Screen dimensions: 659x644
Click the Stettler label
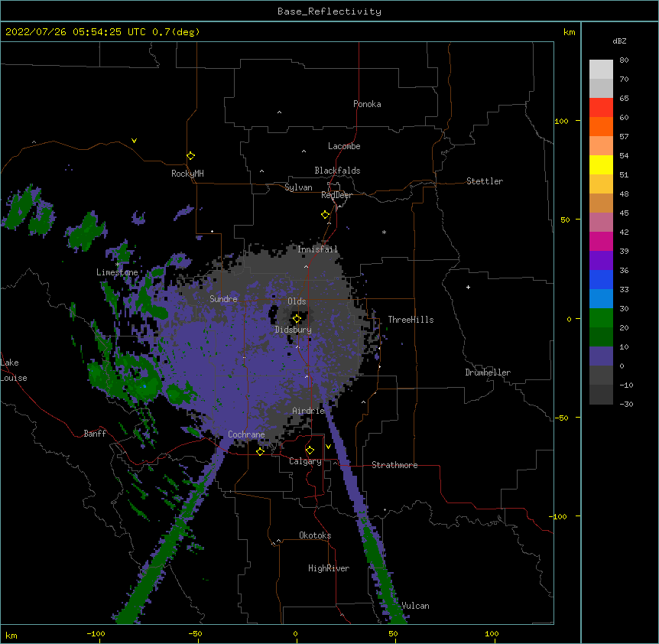pos(485,181)
